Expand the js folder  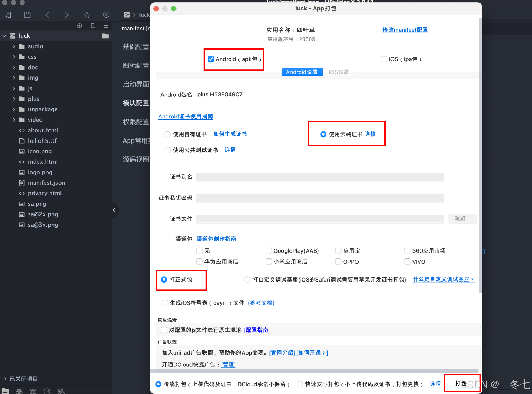[14, 88]
